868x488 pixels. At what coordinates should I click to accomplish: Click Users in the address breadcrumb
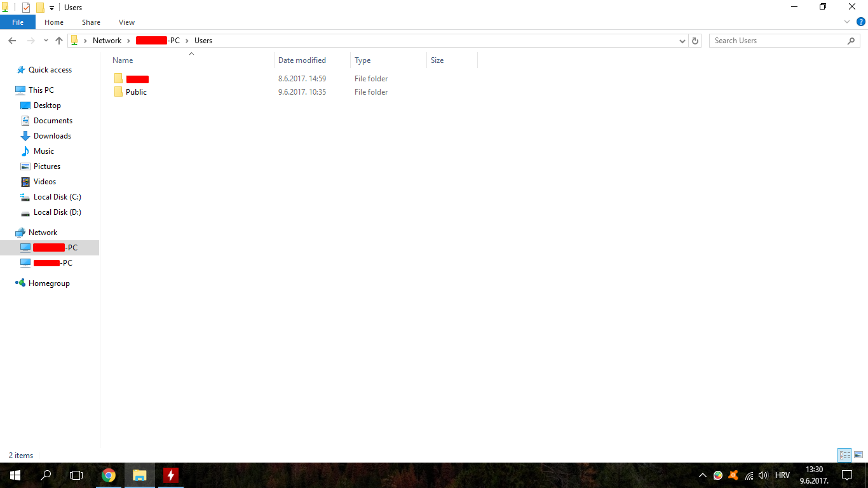203,41
